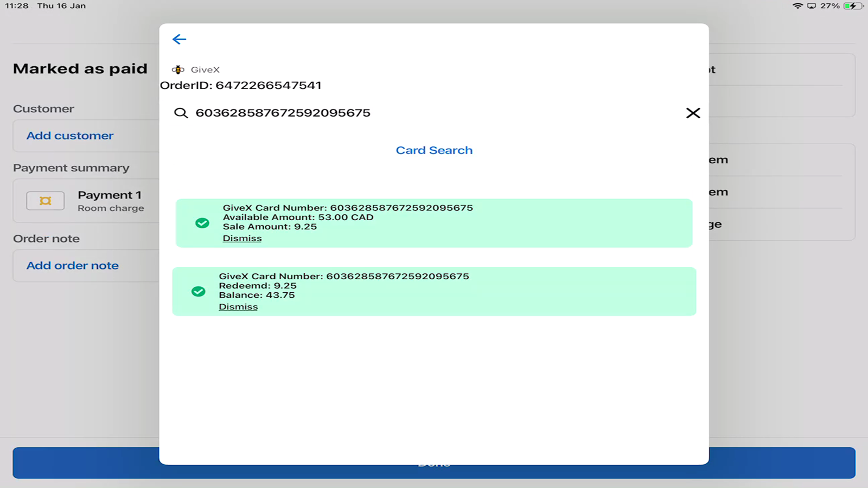868x488 pixels.
Task: Click Balance: 43.75 text
Action: 257,295
